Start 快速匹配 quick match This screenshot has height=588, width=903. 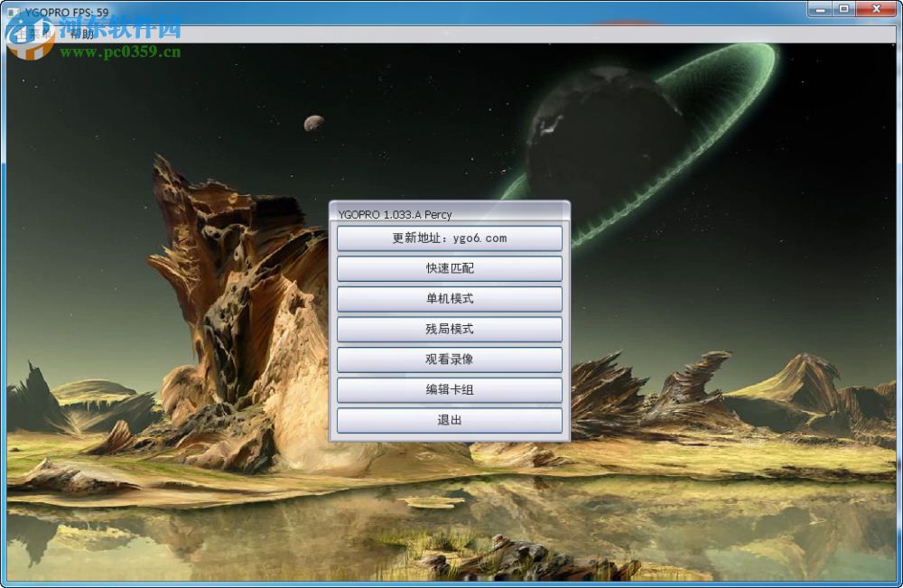click(x=449, y=268)
